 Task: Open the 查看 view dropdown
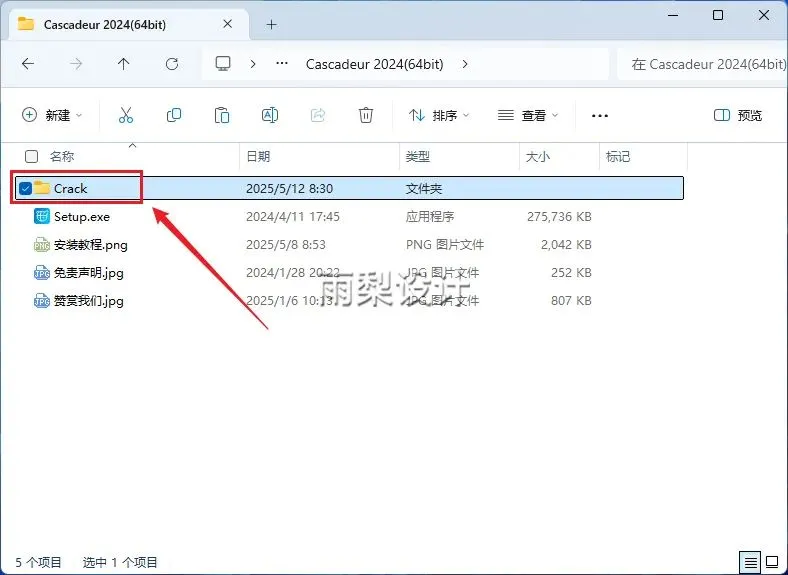528,115
